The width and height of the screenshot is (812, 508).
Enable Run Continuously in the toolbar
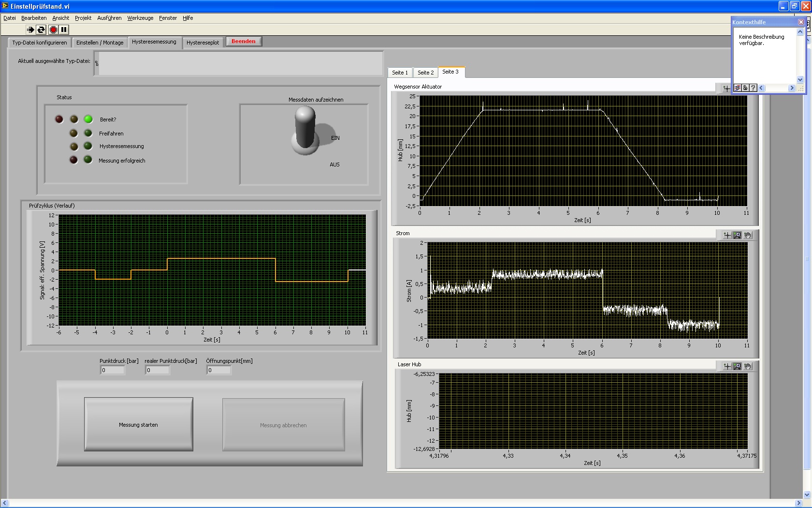(41, 30)
